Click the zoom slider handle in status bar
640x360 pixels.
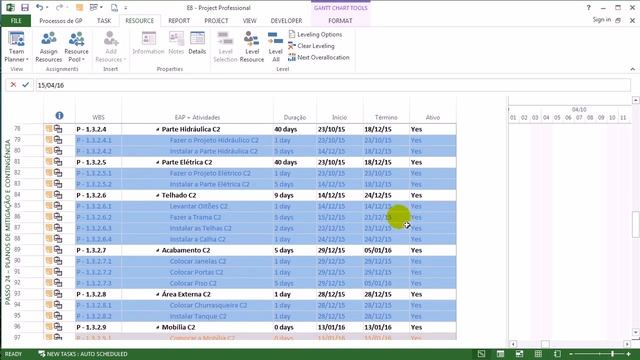(613, 354)
